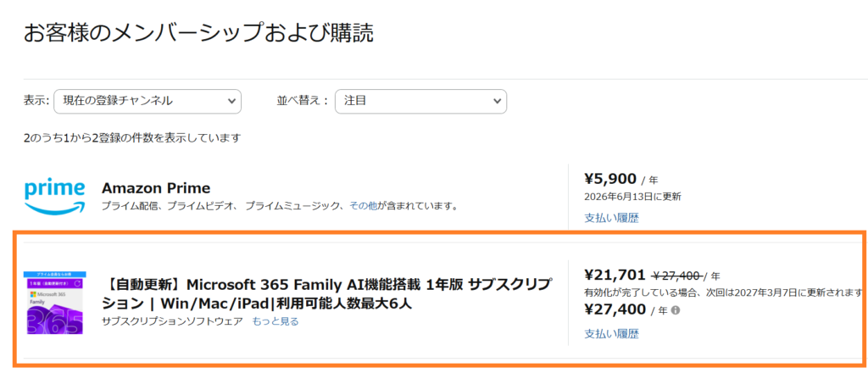View 支払い履歴 for Microsoft 365 Family
The image size is (868, 390).
[612, 334]
